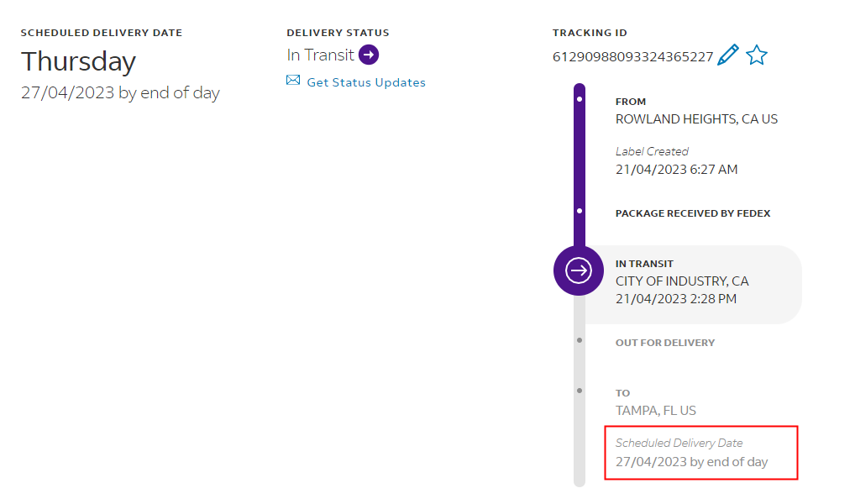855x504 pixels.
Task: Click the OUT FOR DELIVERY step label
Action: tap(664, 343)
